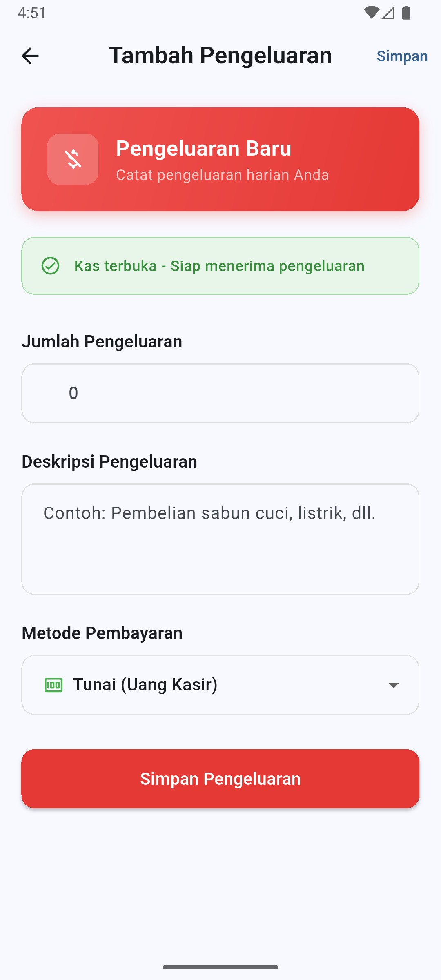The height and width of the screenshot is (980, 441).
Task: Click into the Deskripsi Pengeluaran text area
Action: (x=220, y=539)
